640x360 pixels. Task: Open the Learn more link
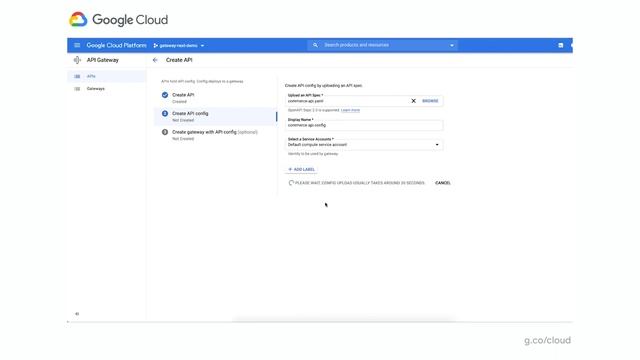[x=350, y=110]
